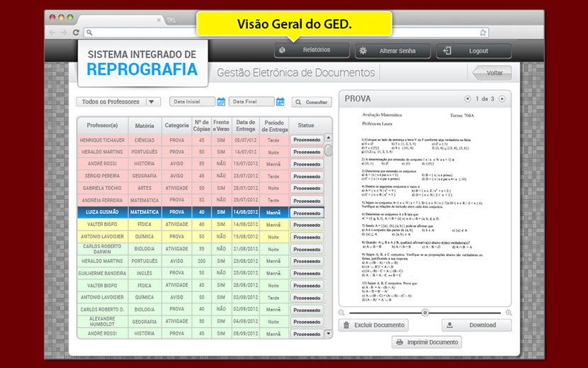Open calendar picker for Data Inicial
Viewport: 588px width, 368px height.
[x=221, y=102]
